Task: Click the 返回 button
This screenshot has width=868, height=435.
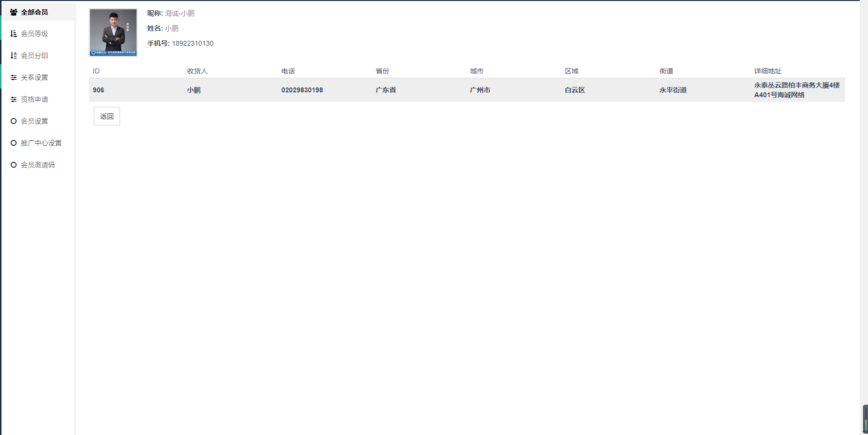Action: pyautogui.click(x=107, y=116)
